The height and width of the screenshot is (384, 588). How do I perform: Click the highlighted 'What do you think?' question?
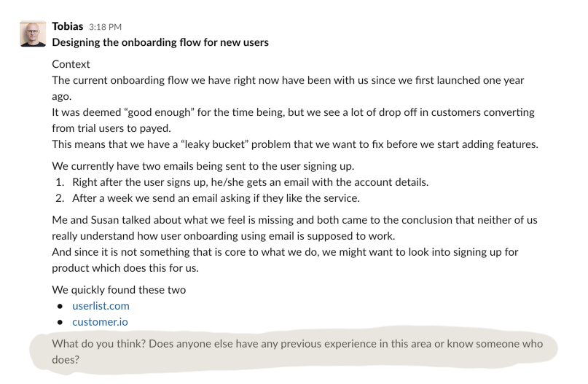click(x=297, y=352)
